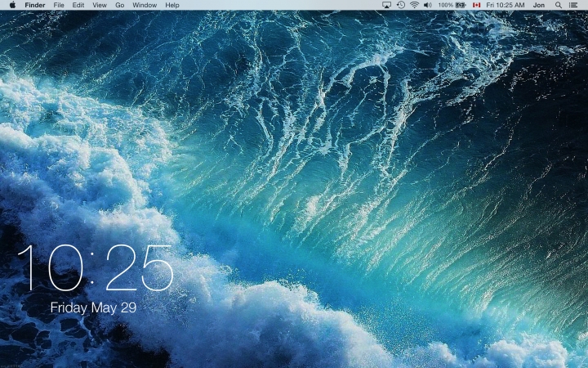Open the Help menu
The image size is (588, 368).
(x=172, y=5)
